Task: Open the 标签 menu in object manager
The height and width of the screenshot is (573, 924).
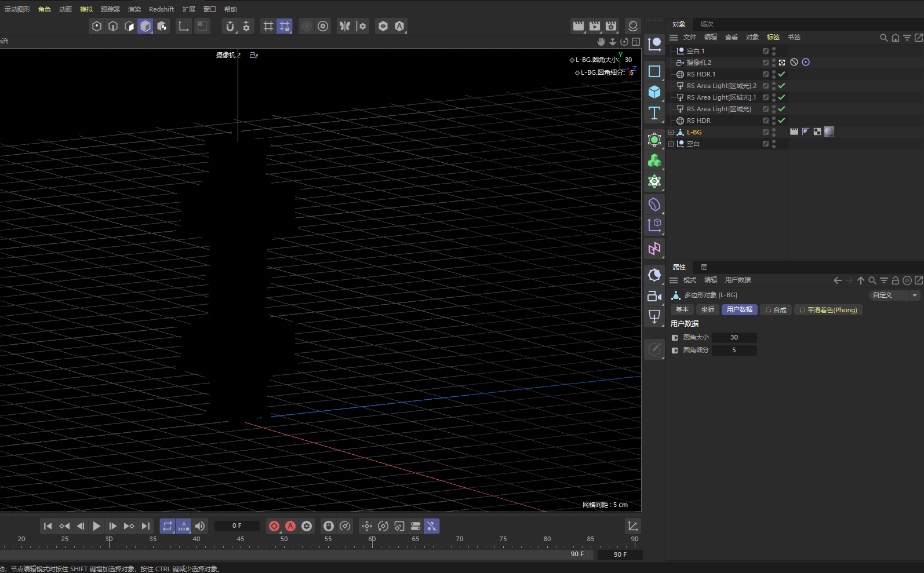Action: pyautogui.click(x=773, y=37)
